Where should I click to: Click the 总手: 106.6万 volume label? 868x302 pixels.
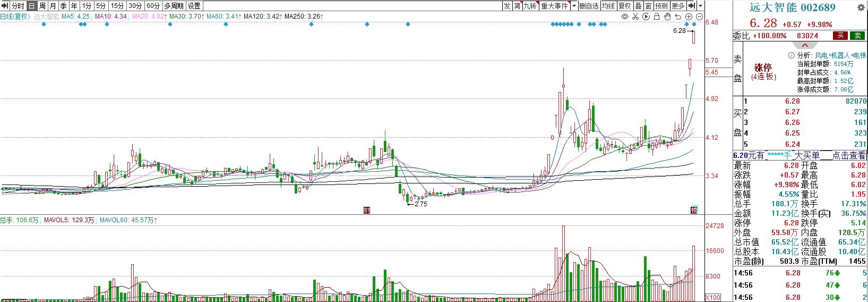point(20,220)
